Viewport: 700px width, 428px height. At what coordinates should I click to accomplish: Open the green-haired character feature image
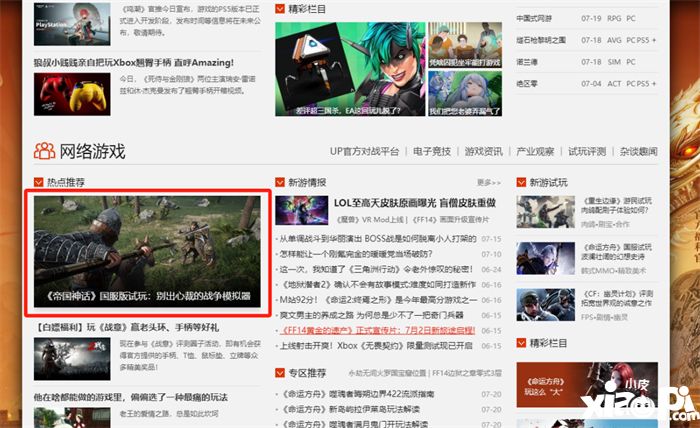350,69
